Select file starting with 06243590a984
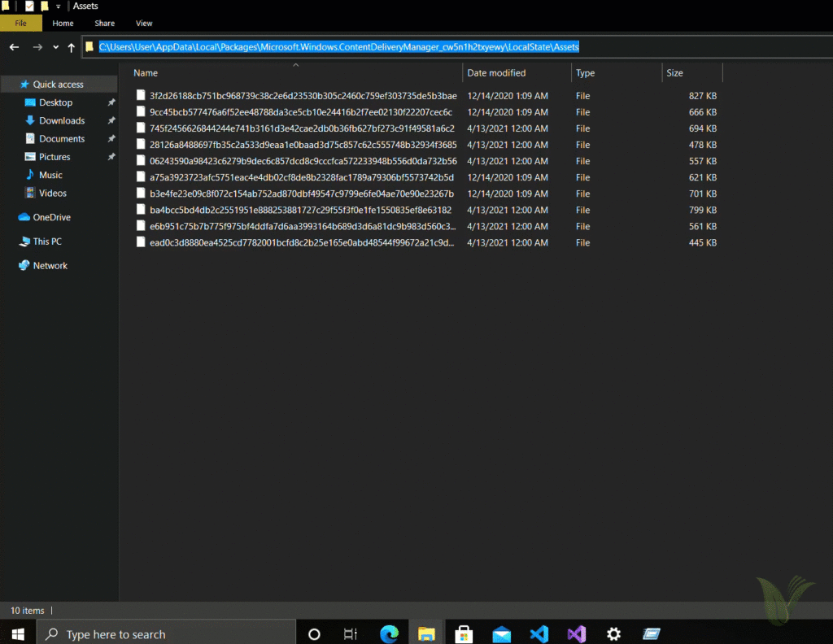The width and height of the screenshot is (833, 644). click(303, 161)
